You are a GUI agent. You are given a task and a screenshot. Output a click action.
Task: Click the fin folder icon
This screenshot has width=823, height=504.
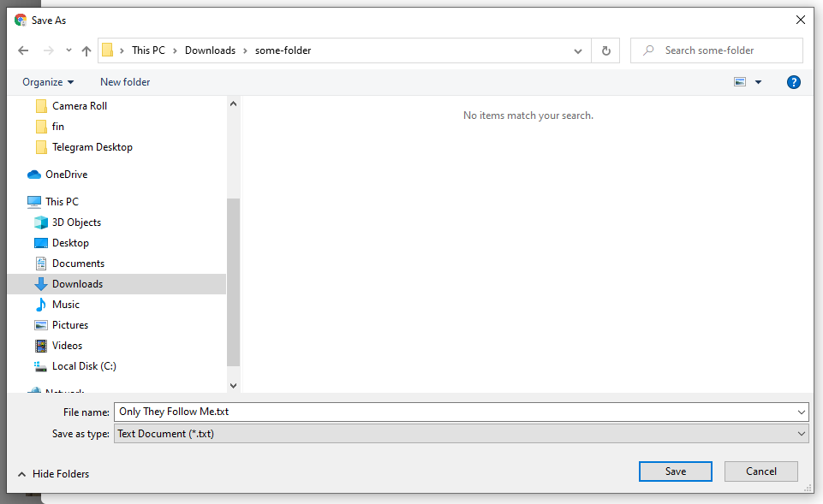pyautogui.click(x=41, y=127)
